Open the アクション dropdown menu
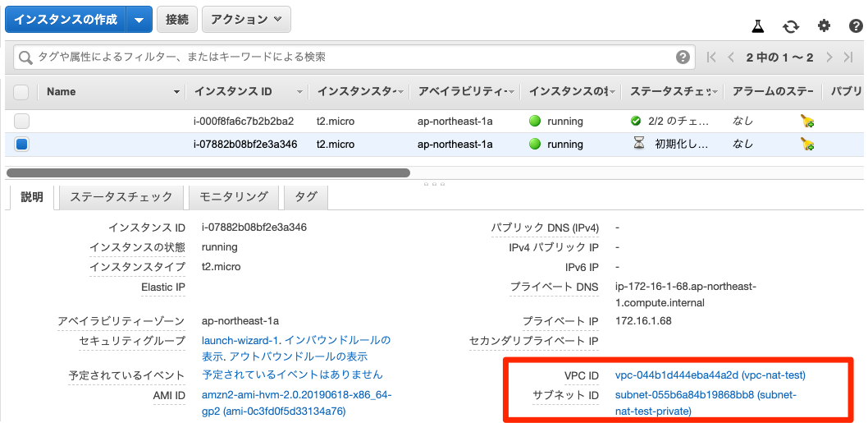The height and width of the screenshot is (423, 868). click(246, 20)
